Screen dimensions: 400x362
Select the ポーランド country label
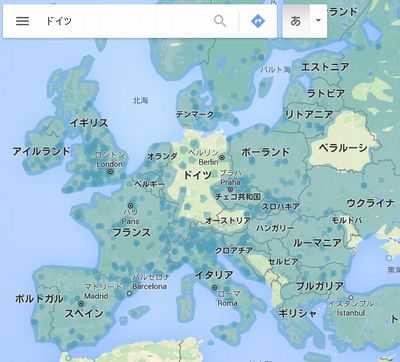pyautogui.click(x=266, y=152)
